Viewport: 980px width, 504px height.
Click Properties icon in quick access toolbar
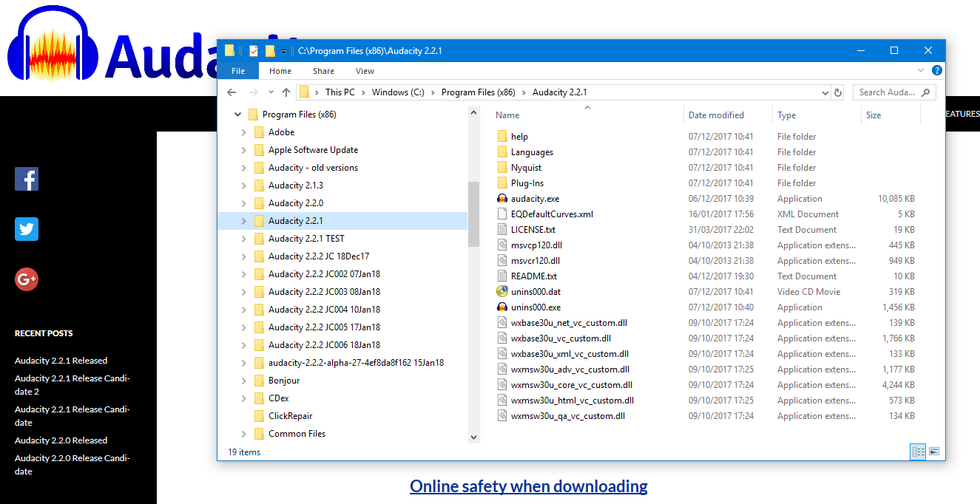click(x=254, y=50)
